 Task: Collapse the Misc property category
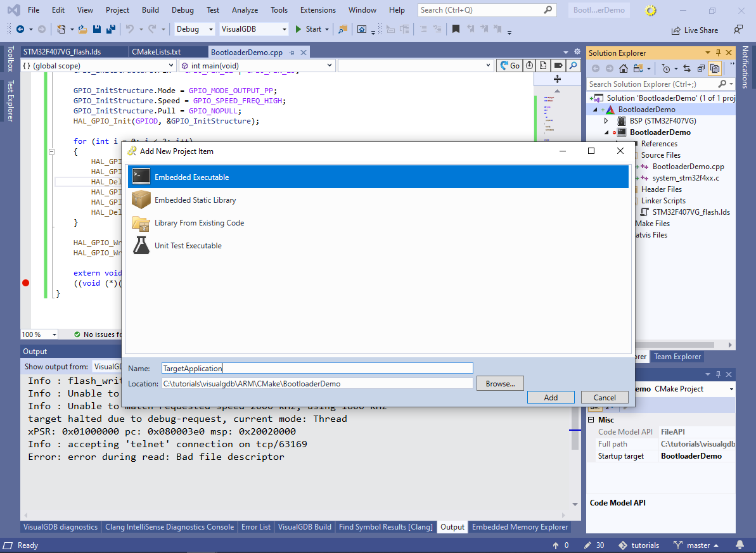592,420
